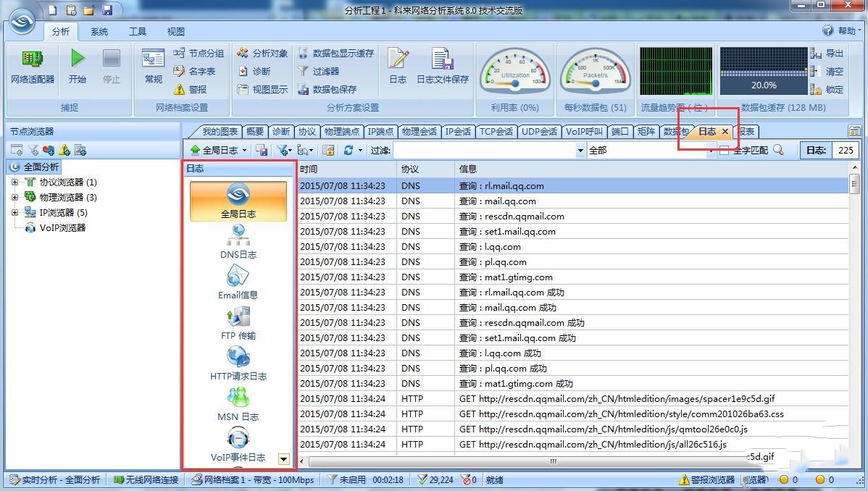Open the Network Adapter settings icon

[32, 59]
